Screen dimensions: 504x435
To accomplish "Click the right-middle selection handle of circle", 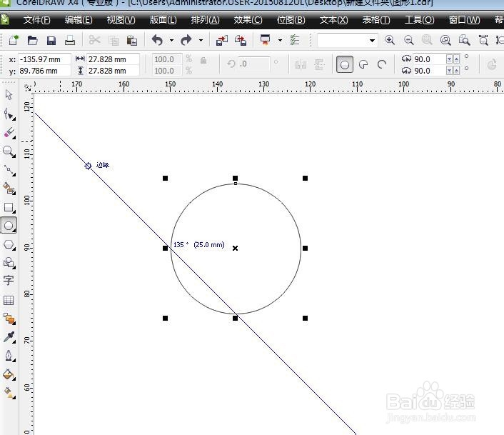I will [x=306, y=248].
